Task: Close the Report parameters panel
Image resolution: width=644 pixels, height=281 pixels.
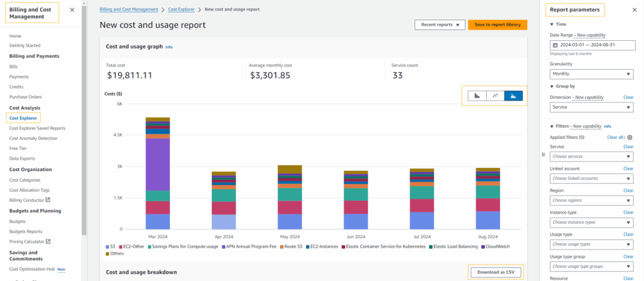Action: (634, 10)
